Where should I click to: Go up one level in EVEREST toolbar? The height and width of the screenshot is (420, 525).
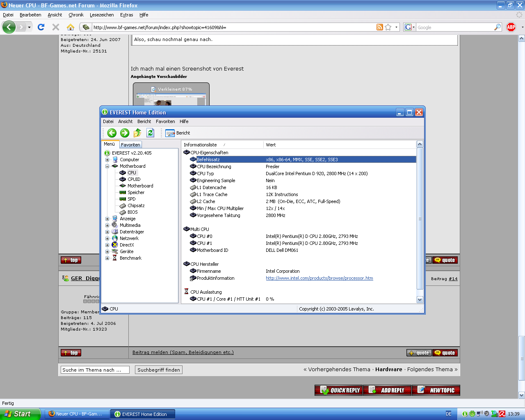tap(137, 133)
